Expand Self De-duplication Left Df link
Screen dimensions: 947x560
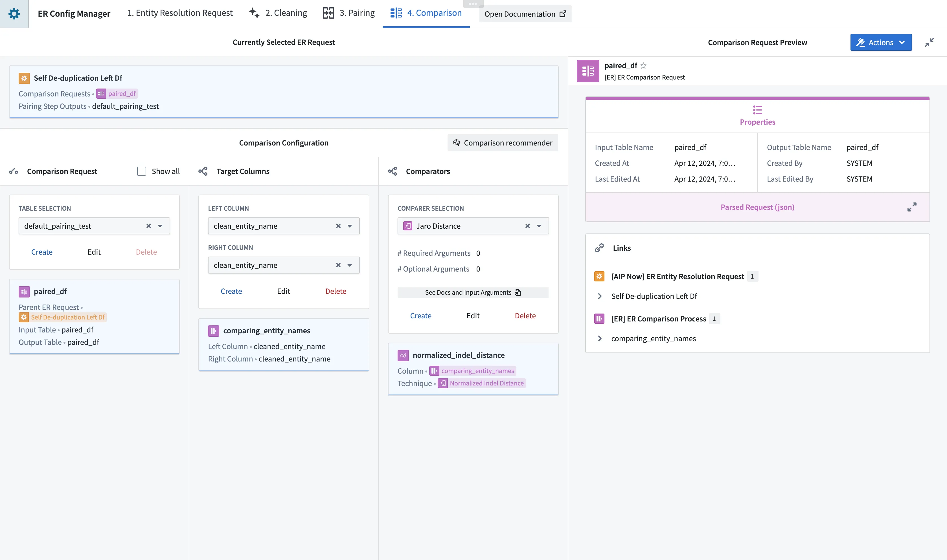coord(600,296)
